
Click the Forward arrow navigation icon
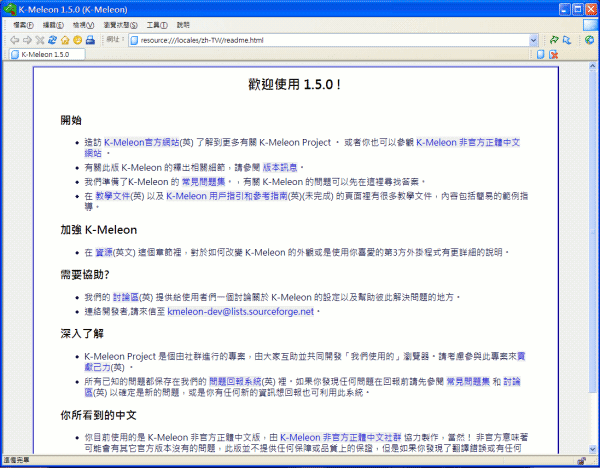pyautogui.click(x=27, y=40)
